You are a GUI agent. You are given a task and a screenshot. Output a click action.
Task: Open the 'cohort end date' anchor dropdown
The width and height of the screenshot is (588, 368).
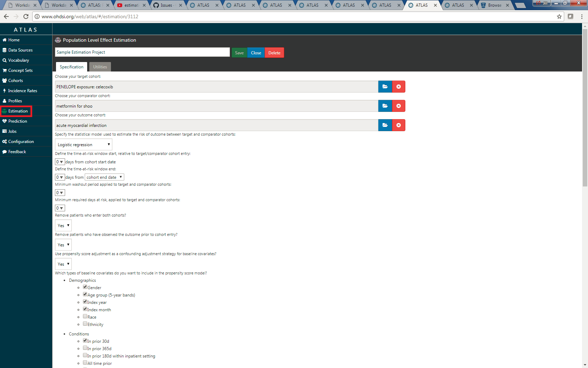pyautogui.click(x=104, y=177)
